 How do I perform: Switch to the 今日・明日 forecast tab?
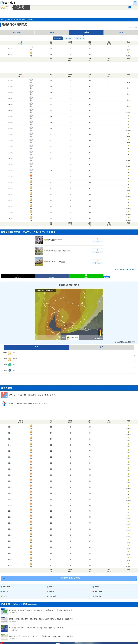point(17,33)
